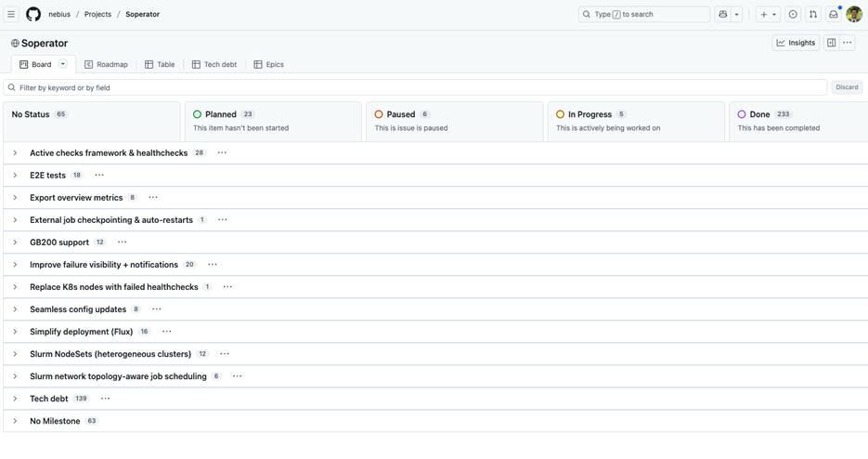Open options for Replace K8s nodes group
The image size is (868, 459).
(x=227, y=286)
